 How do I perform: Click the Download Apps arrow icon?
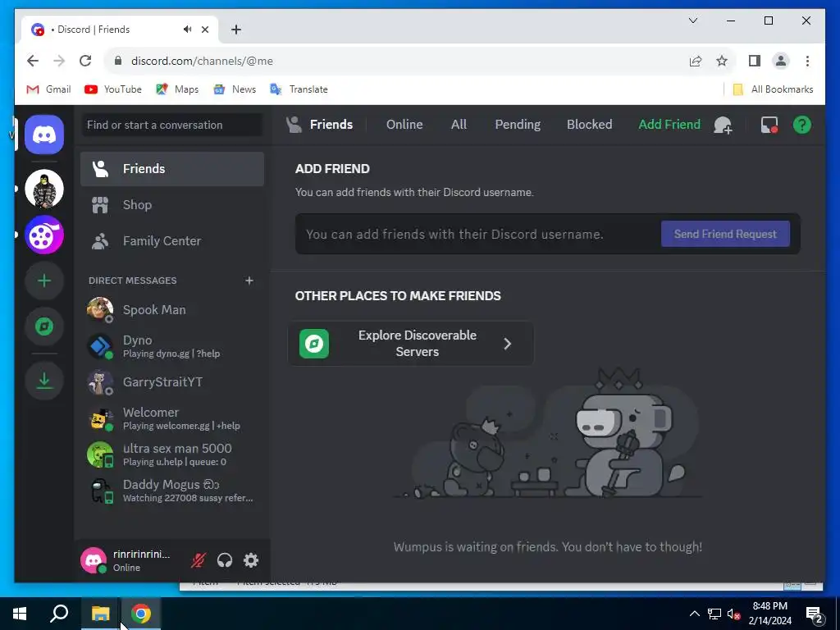point(44,381)
